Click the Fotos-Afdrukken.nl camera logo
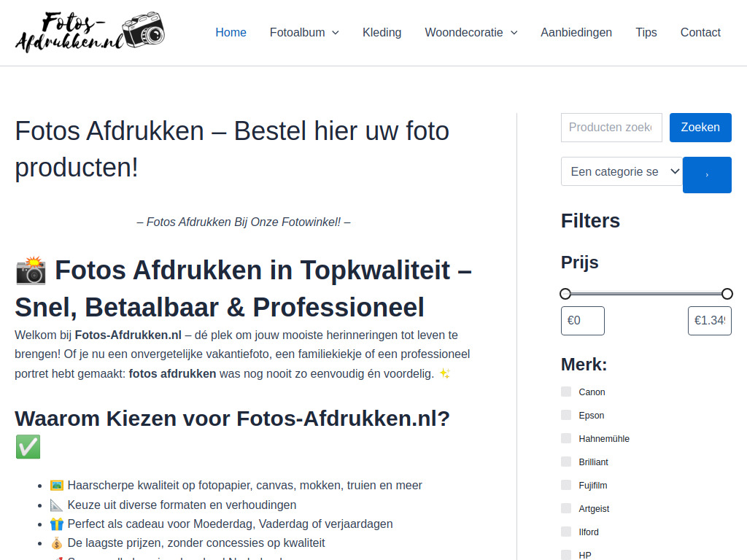 click(90, 32)
